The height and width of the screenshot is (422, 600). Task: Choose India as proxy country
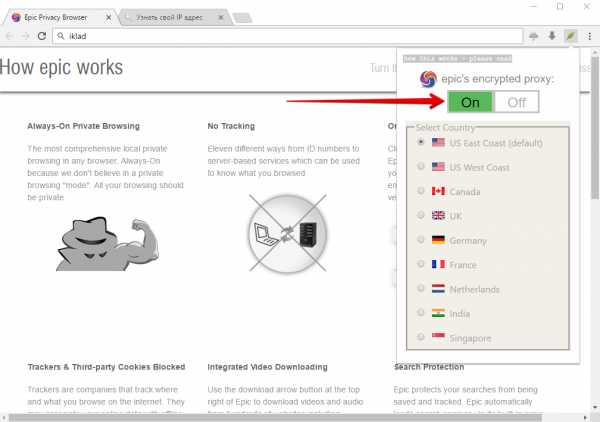click(421, 313)
